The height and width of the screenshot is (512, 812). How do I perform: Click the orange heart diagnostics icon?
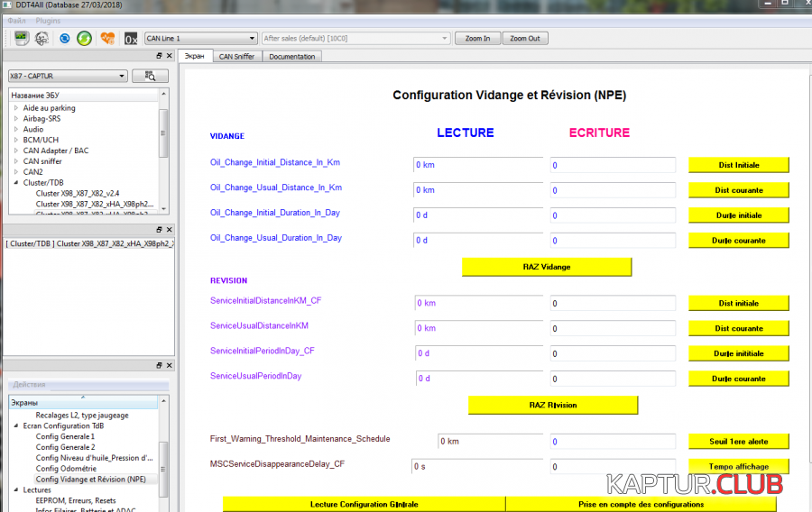click(107, 38)
